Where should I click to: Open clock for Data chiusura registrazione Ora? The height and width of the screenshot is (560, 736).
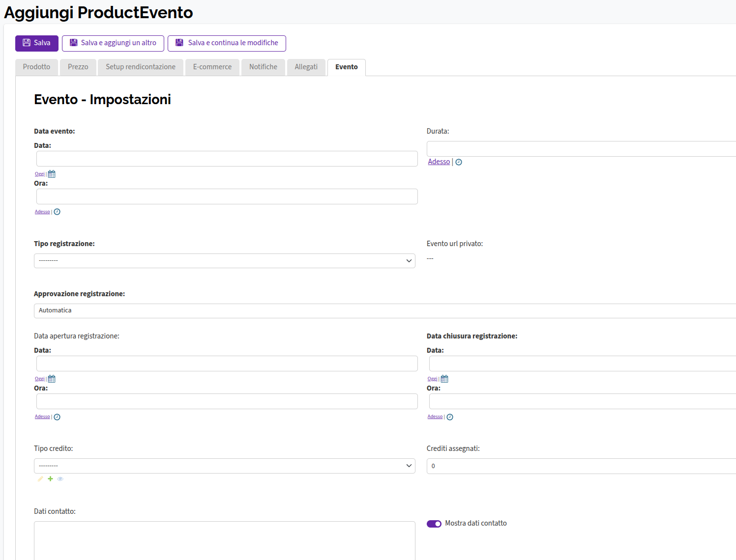click(x=450, y=417)
